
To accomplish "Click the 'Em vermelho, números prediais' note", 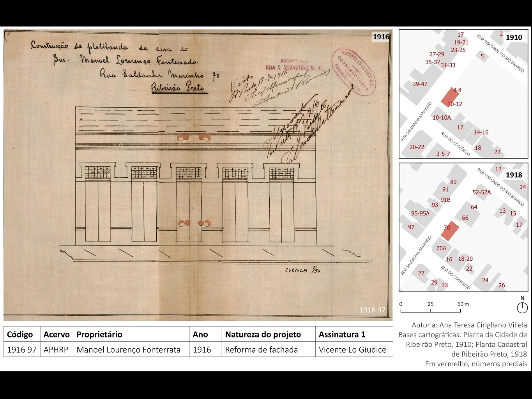I will 476,364.
